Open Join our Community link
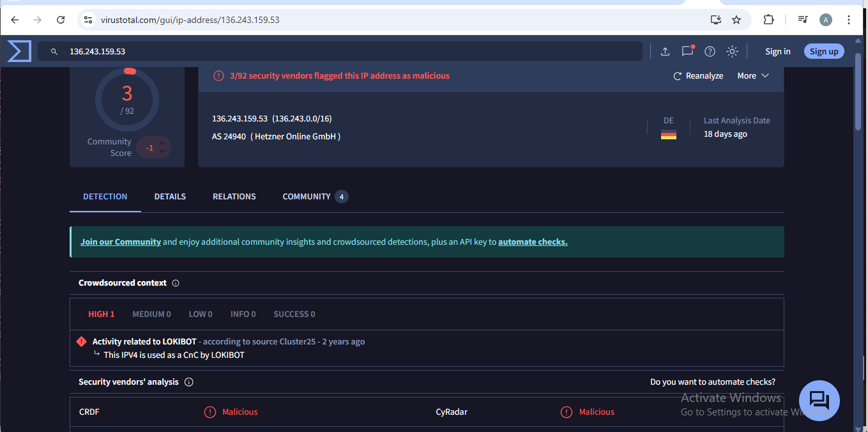The width and height of the screenshot is (868, 432). click(121, 242)
